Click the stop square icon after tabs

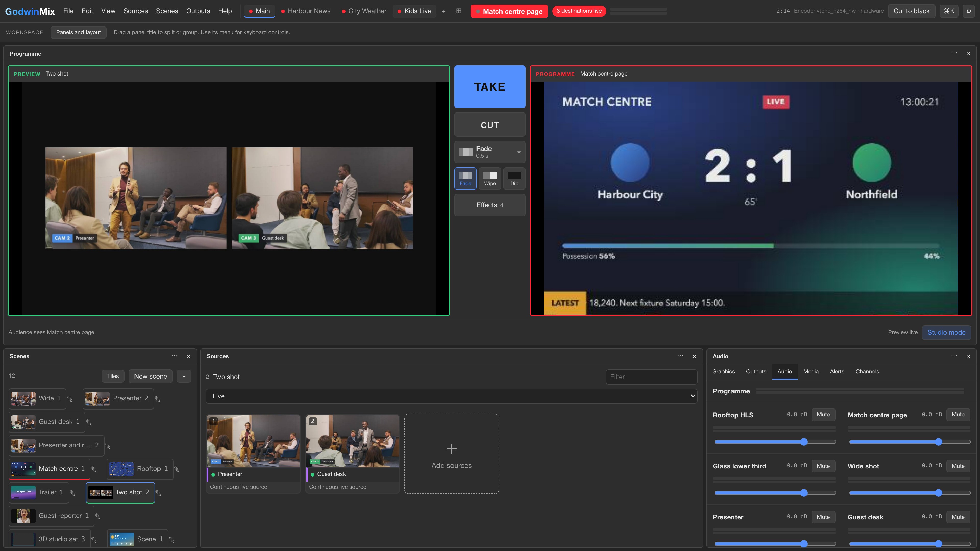tap(458, 11)
